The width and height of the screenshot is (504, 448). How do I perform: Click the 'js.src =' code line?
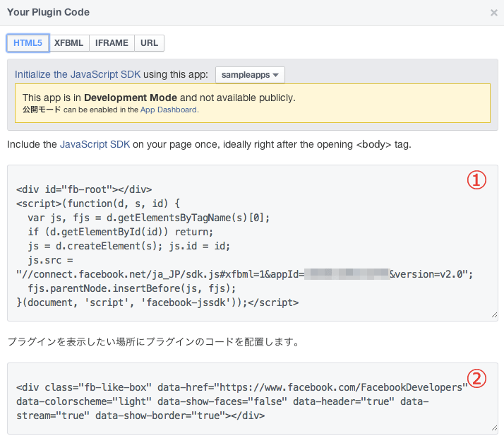(x=50, y=260)
